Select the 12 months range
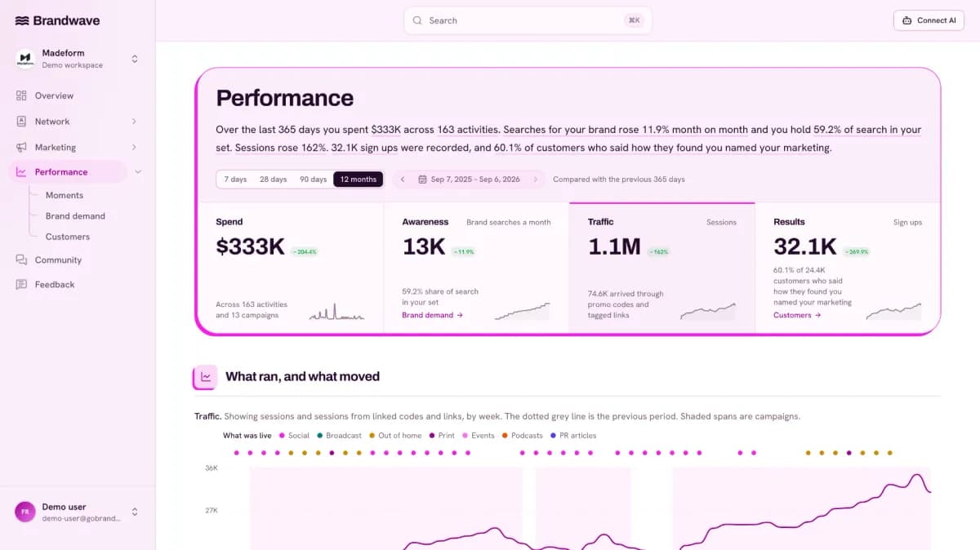 pos(358,180)
